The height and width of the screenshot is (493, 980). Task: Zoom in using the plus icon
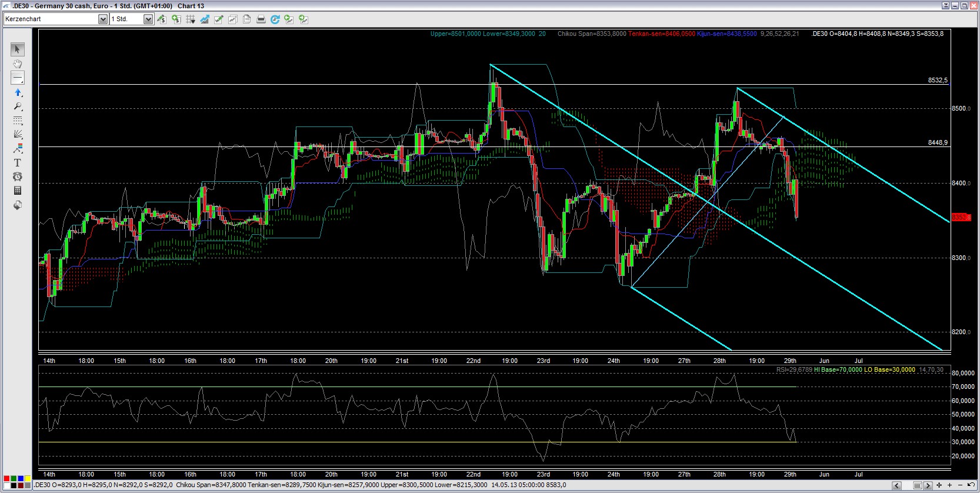(949, 485)
